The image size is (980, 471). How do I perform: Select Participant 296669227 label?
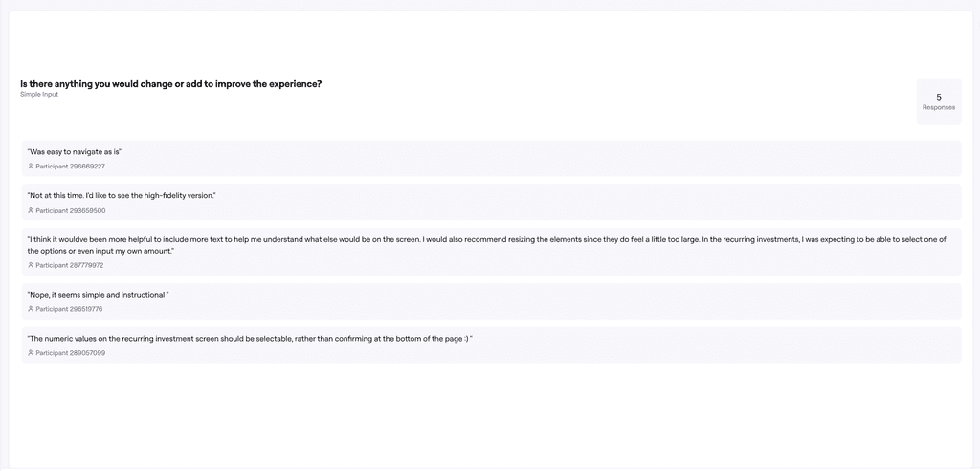pyautogui.click(x=70, y=167)
